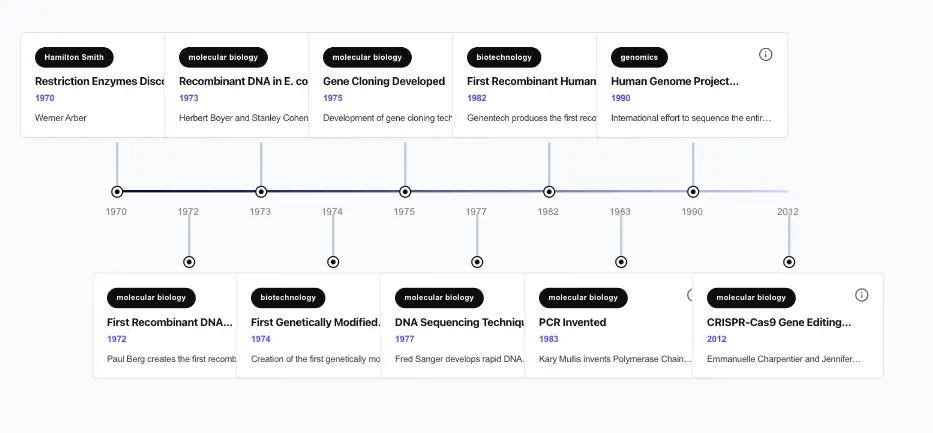Select the 1982 timeline marker dot

point(549,192)
